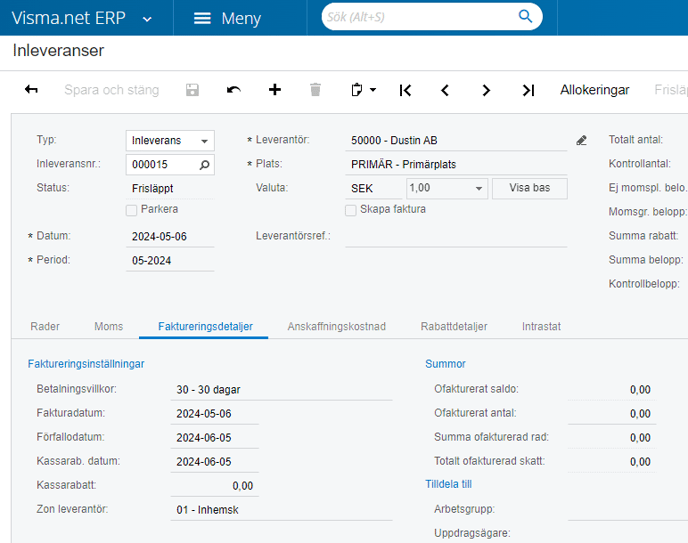Enable the Skapa faktura checkbox

[351, 210]
